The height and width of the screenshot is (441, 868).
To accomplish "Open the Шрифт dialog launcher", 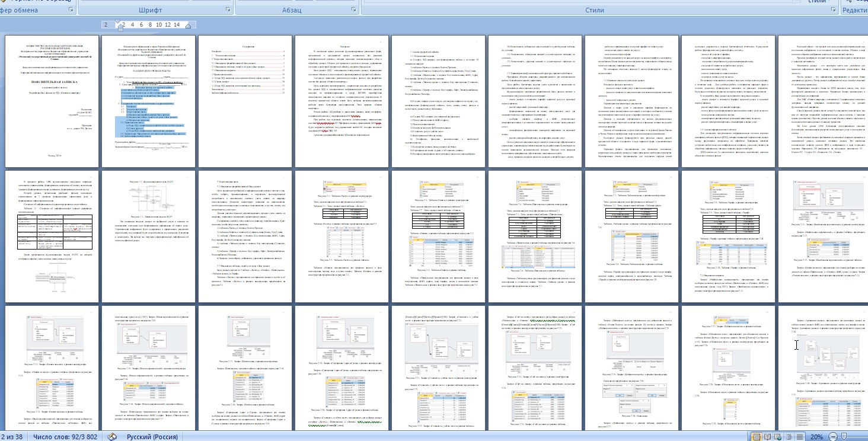I will coord(228,11).
